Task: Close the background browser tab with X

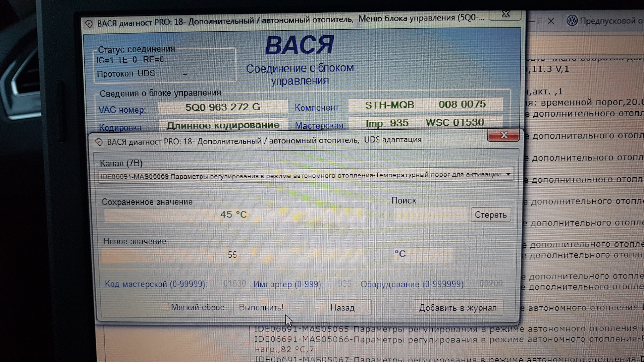Action: click(x=551, y=21)
